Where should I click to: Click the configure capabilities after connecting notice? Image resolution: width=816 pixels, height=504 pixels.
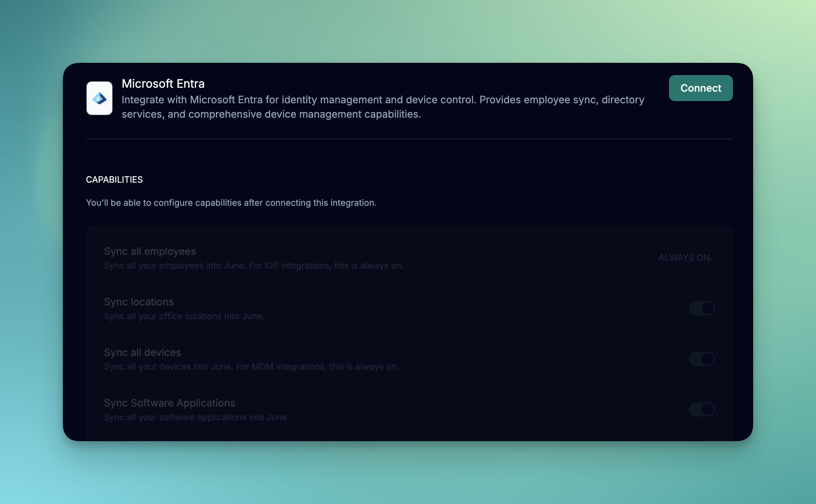[231, 203]
